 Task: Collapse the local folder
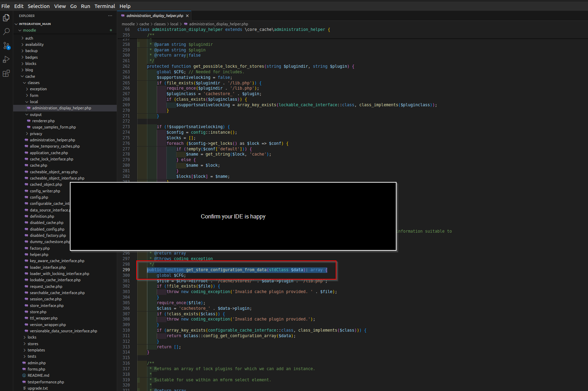pyautogui.click(x=27, y=102)
